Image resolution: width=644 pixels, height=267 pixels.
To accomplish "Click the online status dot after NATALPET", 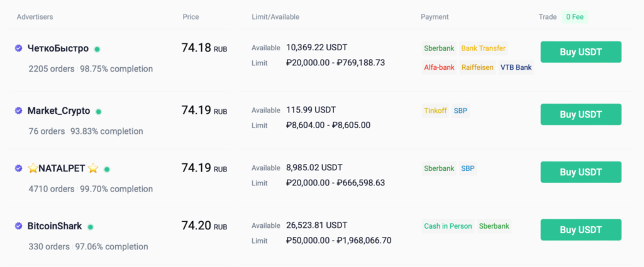I will click(107, 169).
